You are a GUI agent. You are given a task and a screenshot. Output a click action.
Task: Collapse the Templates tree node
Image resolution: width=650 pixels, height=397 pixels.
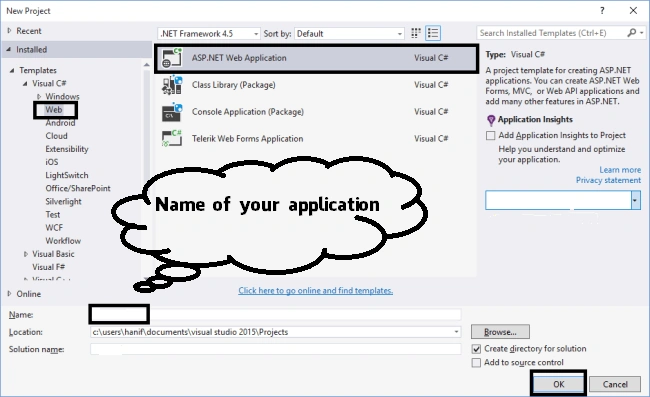[x=12, y=70]
